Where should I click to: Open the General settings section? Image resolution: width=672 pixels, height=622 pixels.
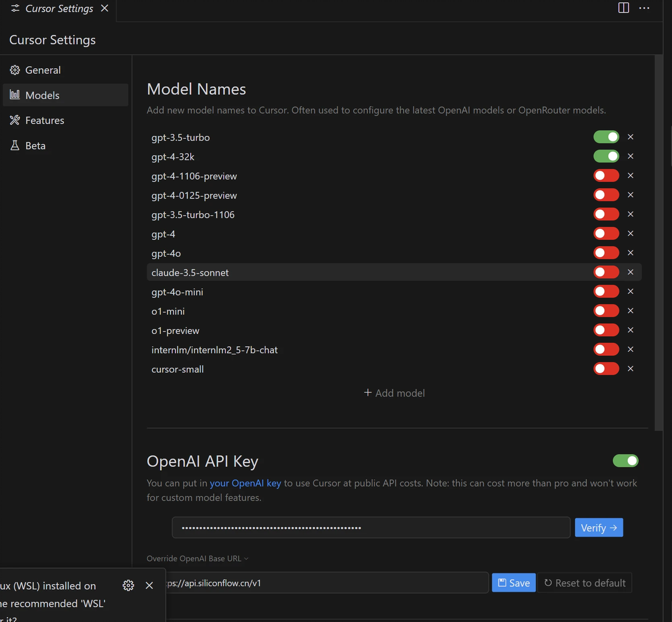coord(43,70)
